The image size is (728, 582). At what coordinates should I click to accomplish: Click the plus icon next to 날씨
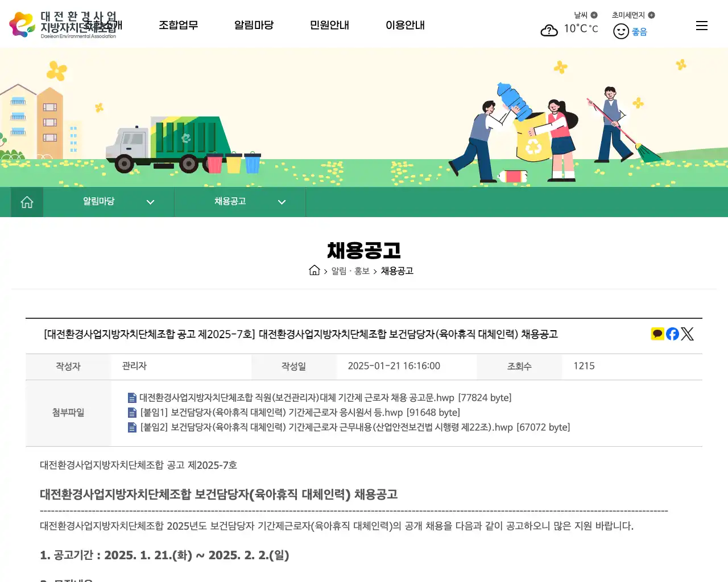pos(593,15)
